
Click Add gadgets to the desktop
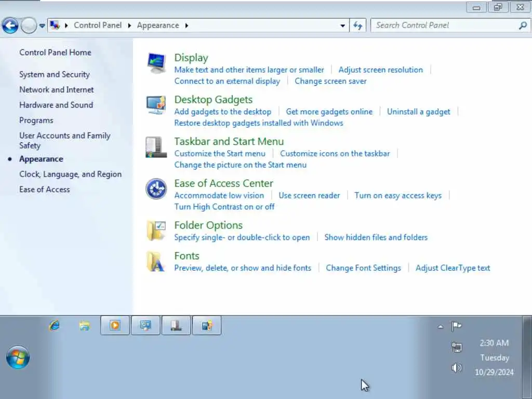[222, 112]
